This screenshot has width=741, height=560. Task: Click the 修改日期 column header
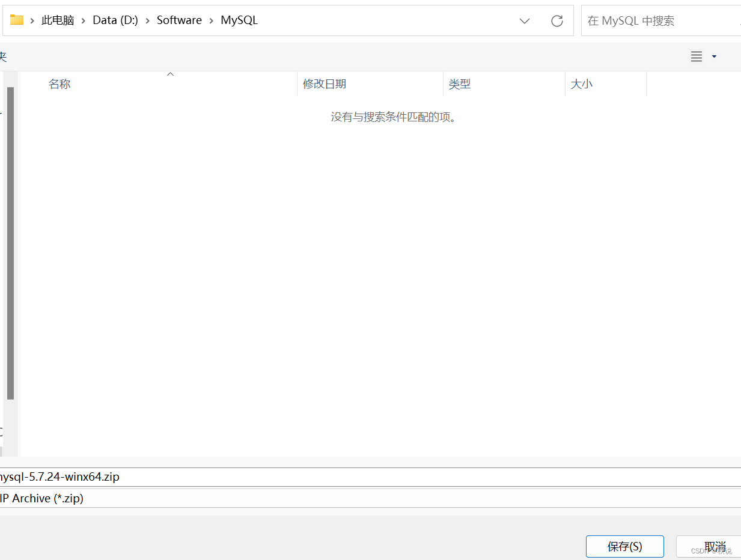coord(325,84)
